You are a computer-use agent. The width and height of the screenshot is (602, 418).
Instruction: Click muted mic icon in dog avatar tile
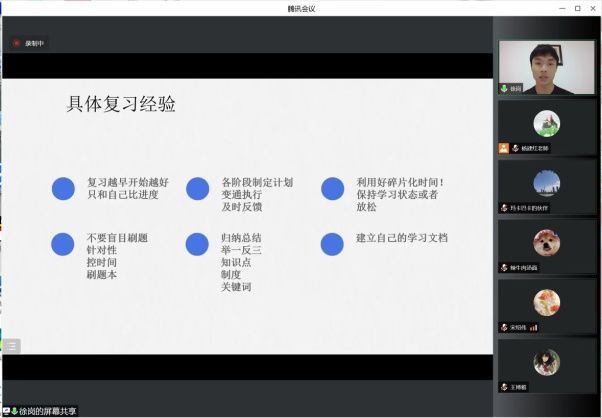click(504, 268)
